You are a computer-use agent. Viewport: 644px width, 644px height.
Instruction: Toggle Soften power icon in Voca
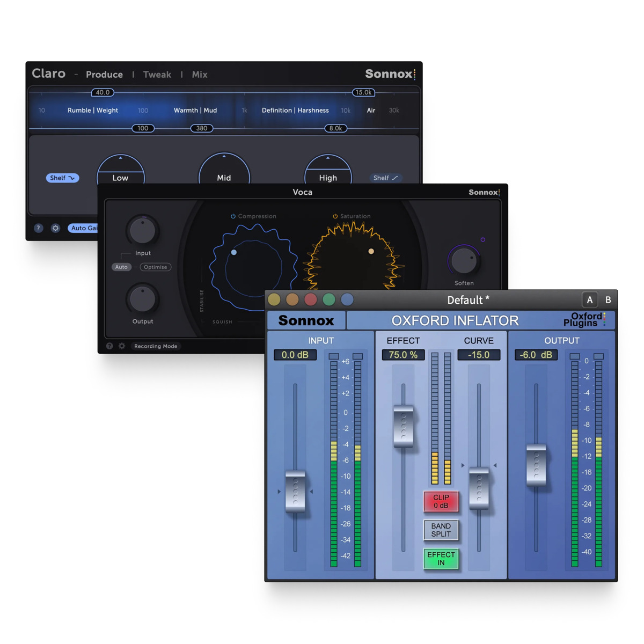click(482, 240)
